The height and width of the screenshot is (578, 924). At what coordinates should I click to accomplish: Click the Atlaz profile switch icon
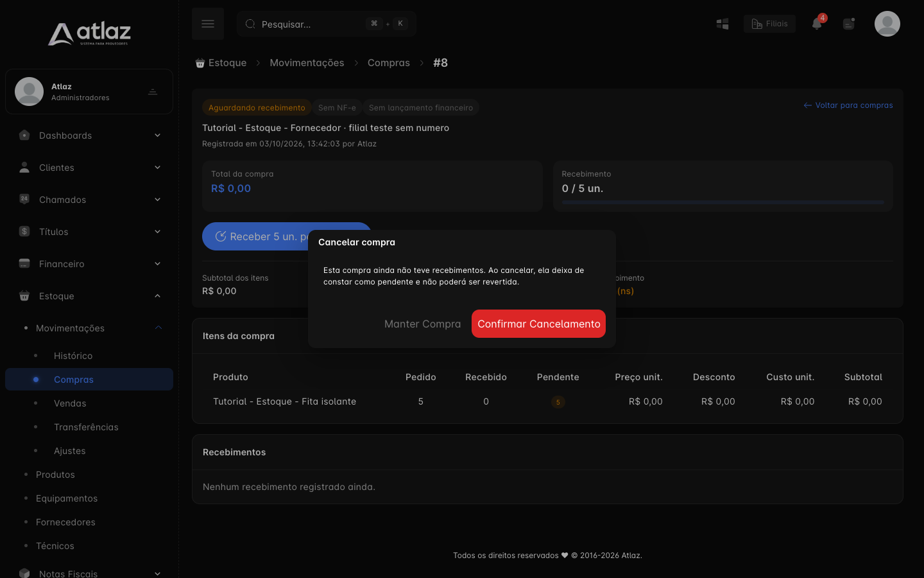tap(153, 92)
